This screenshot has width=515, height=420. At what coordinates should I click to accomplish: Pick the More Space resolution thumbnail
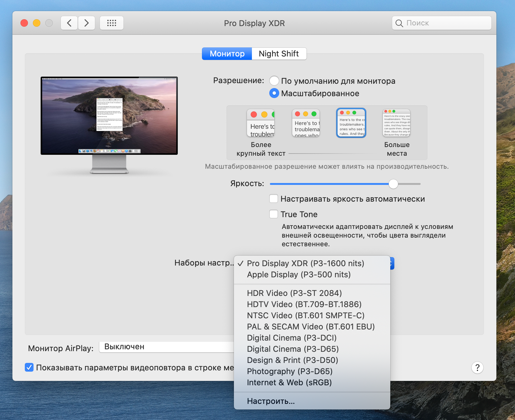coord(396,123)
